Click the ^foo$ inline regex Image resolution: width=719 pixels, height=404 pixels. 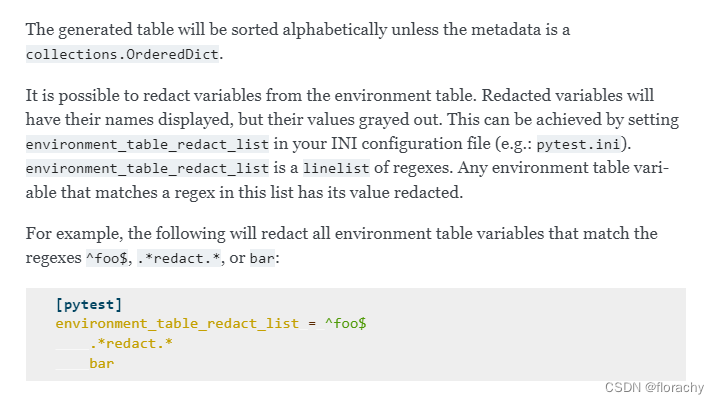(107, 258)
